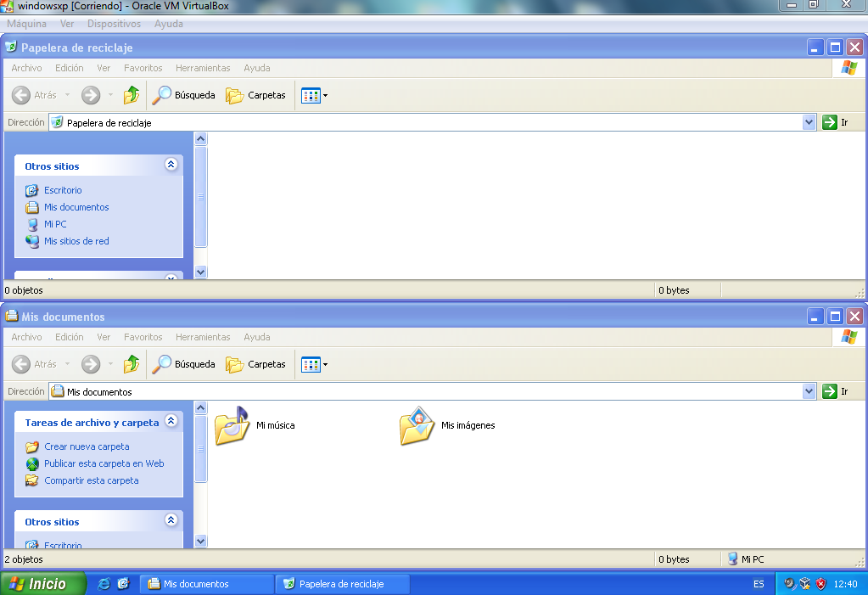Viewport: 868px width, 595px height.
Task: Open Forward history dropdown in Mis documentos
Action: pos(110,364)
